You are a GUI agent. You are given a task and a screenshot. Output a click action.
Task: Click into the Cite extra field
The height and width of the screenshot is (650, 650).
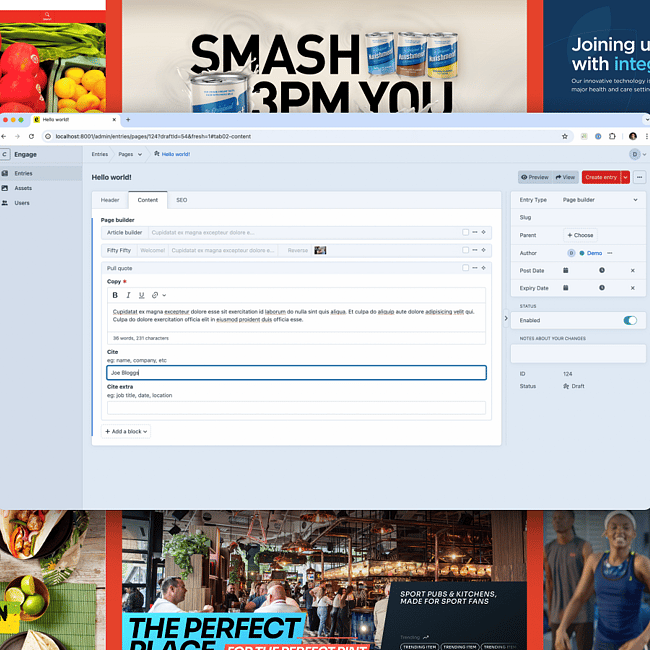[x=296, y=407]
